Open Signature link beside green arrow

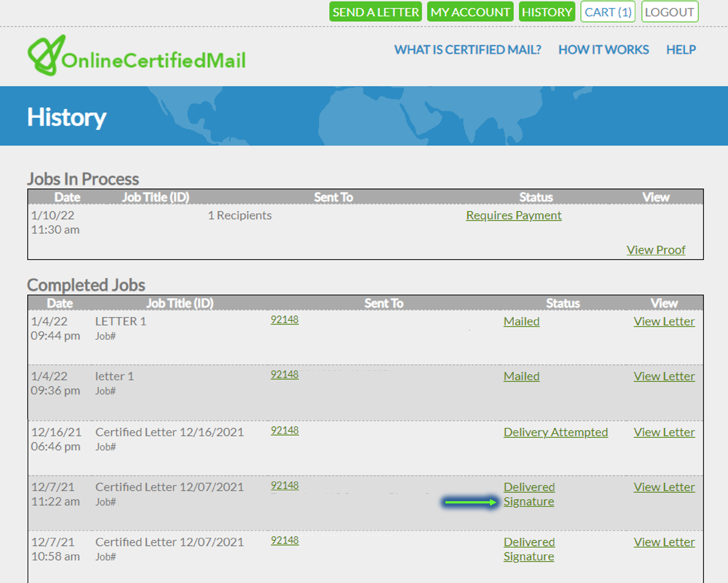pos(529,502)
